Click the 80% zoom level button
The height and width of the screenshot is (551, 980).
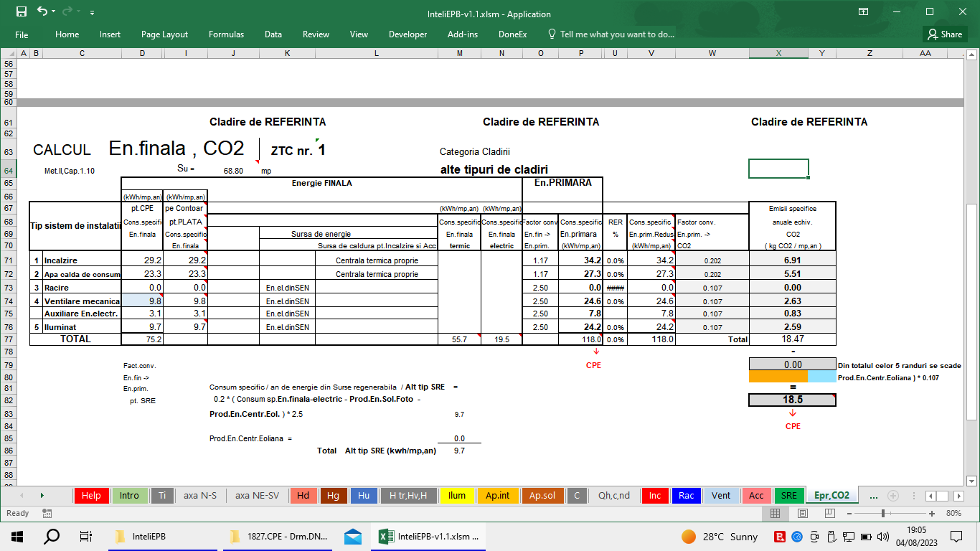click(956, 513)
